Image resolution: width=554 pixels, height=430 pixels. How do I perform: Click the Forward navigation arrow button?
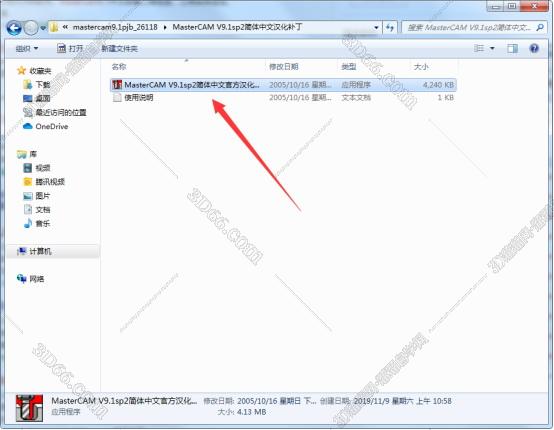[x=31, y=28]
